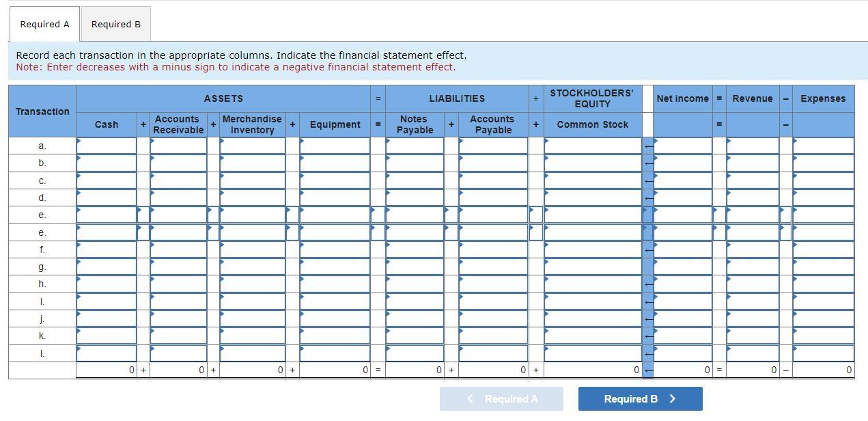Click the blue Required B next button

640,399
